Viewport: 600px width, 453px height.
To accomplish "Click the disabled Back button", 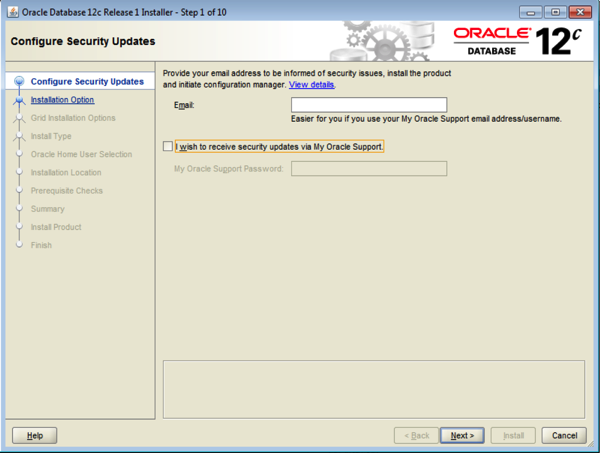I will tap(416, 435).
